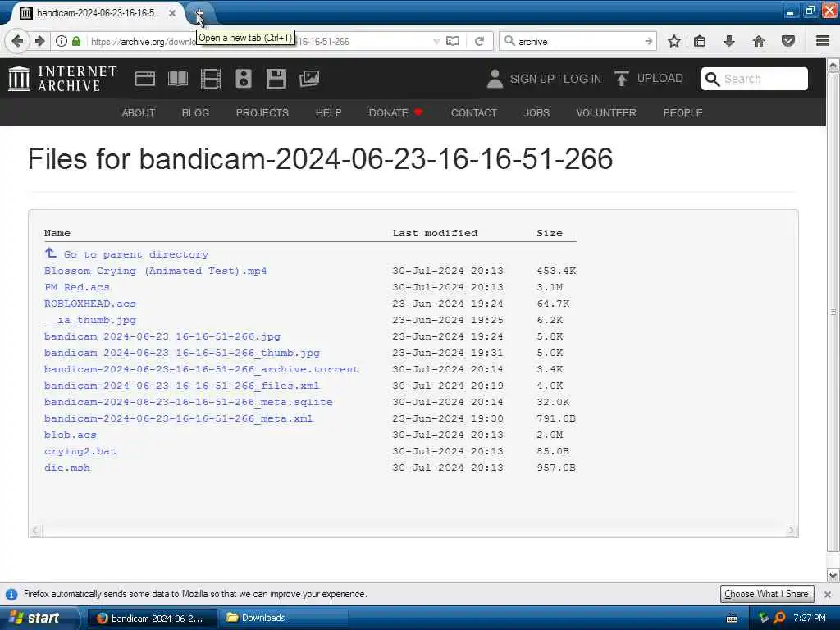Expand the address bar history dropdown
This screenshot has height=630, width=840.
436,41
